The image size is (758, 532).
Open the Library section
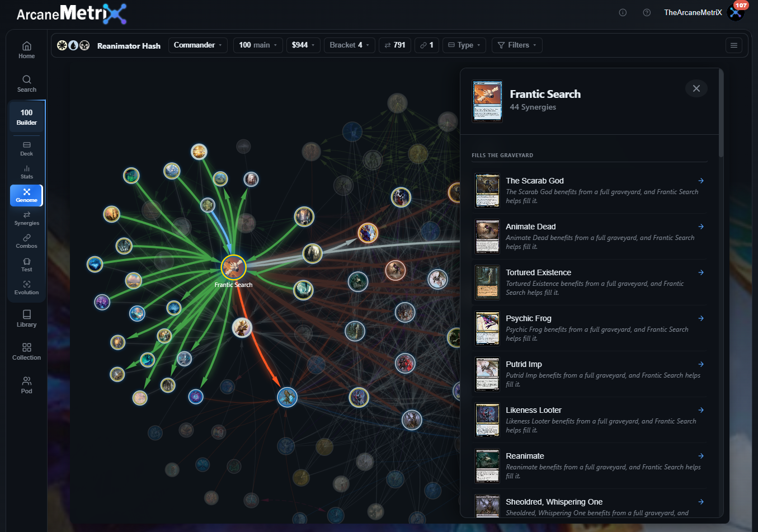(x=26, y=318)
